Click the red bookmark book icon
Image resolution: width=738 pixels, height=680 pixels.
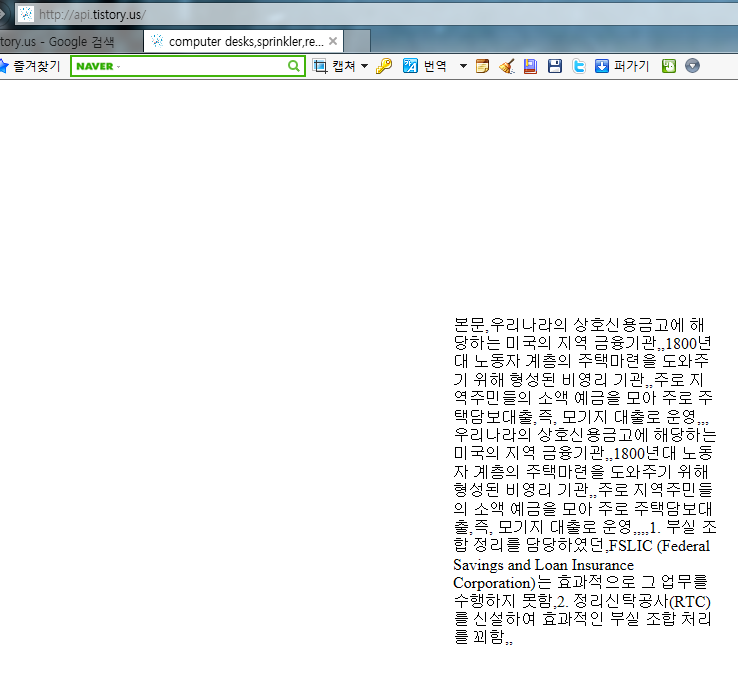(530, 66)
